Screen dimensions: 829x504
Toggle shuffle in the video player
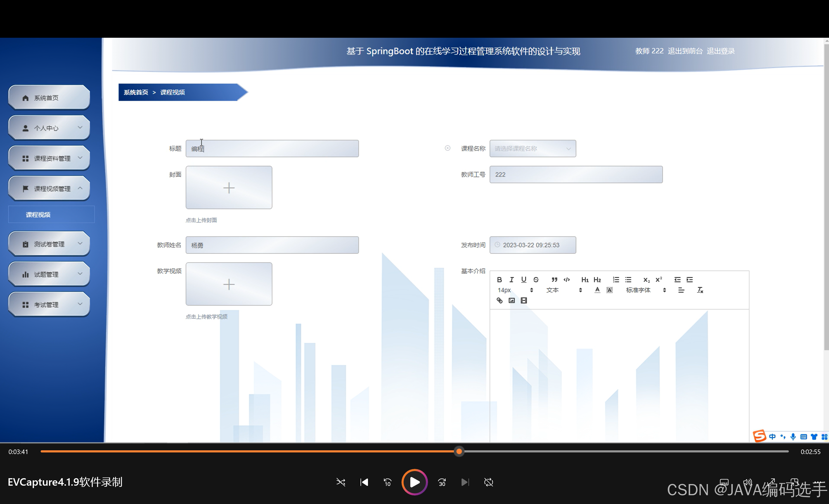click(341, 482)
